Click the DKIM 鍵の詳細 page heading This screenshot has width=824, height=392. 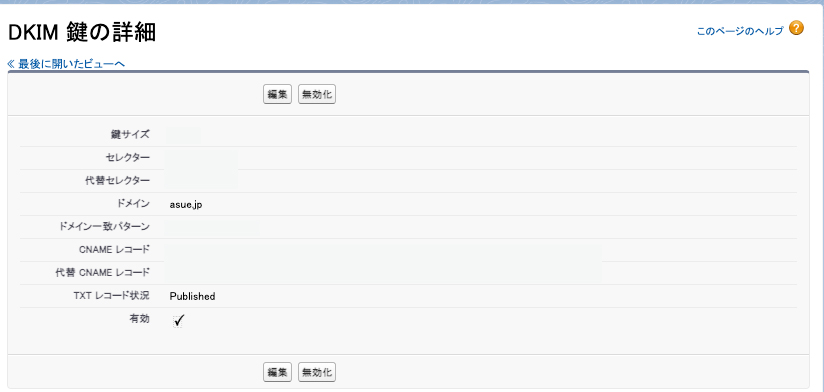[x=82, y=33]
